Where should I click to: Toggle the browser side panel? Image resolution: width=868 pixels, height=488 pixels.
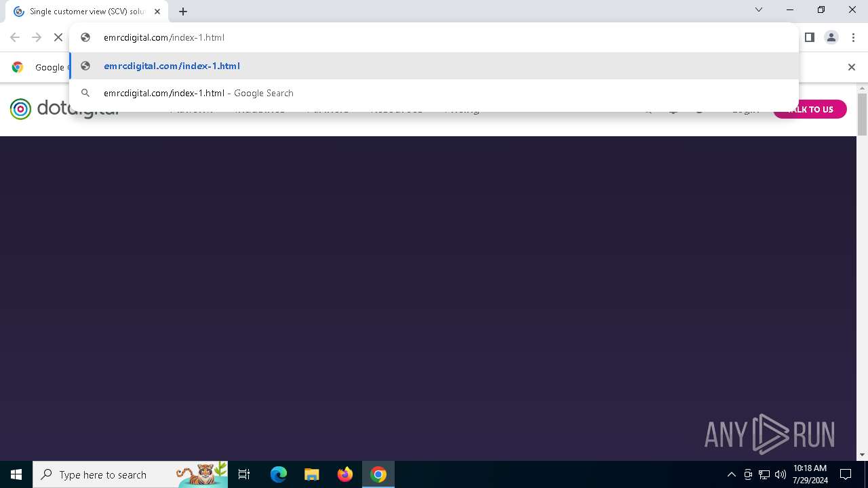809,37
